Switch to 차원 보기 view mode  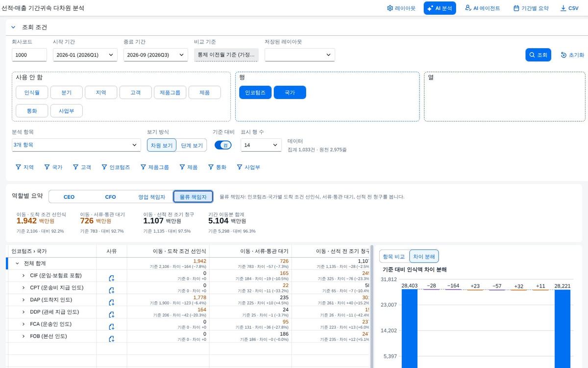tap(162, 145)
